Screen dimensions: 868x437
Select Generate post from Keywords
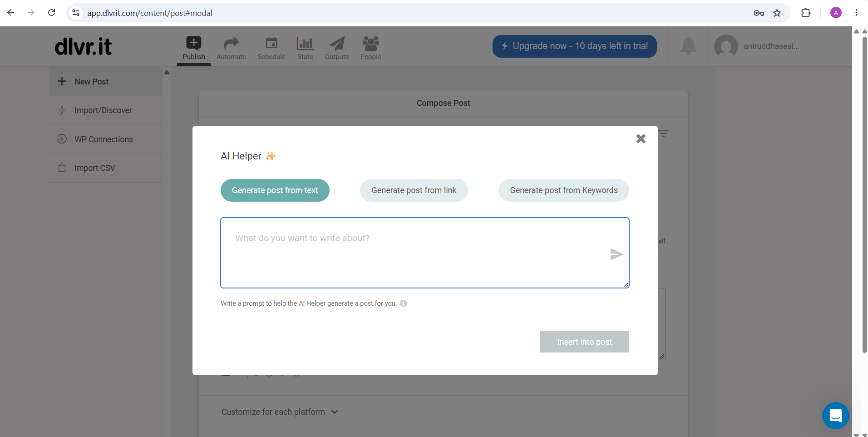click(564, 190)
